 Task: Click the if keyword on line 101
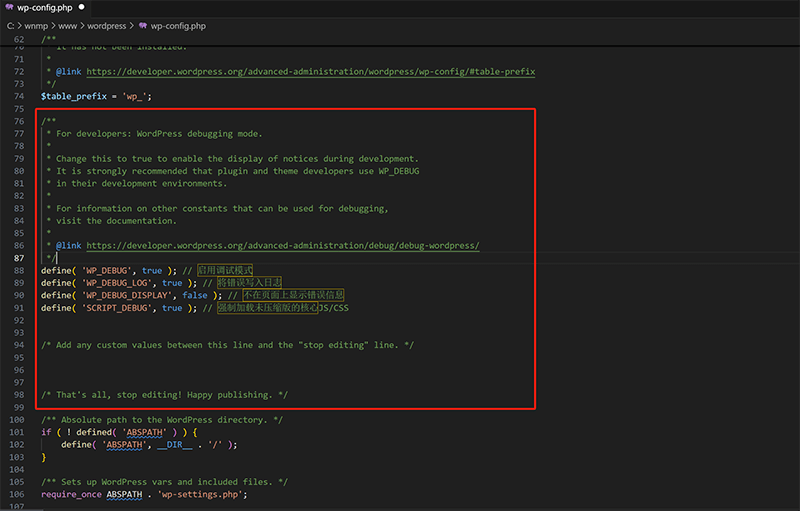46,432
